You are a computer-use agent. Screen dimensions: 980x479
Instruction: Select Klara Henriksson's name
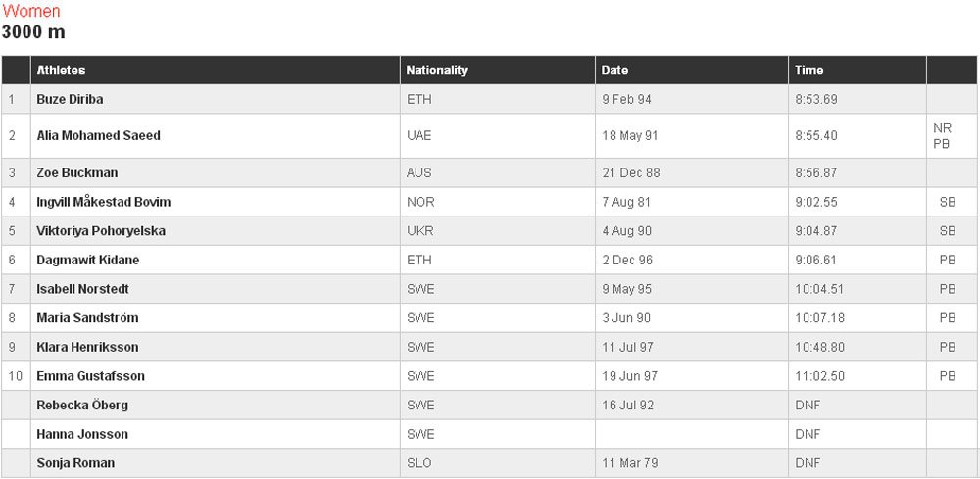[x=87, y=347]
